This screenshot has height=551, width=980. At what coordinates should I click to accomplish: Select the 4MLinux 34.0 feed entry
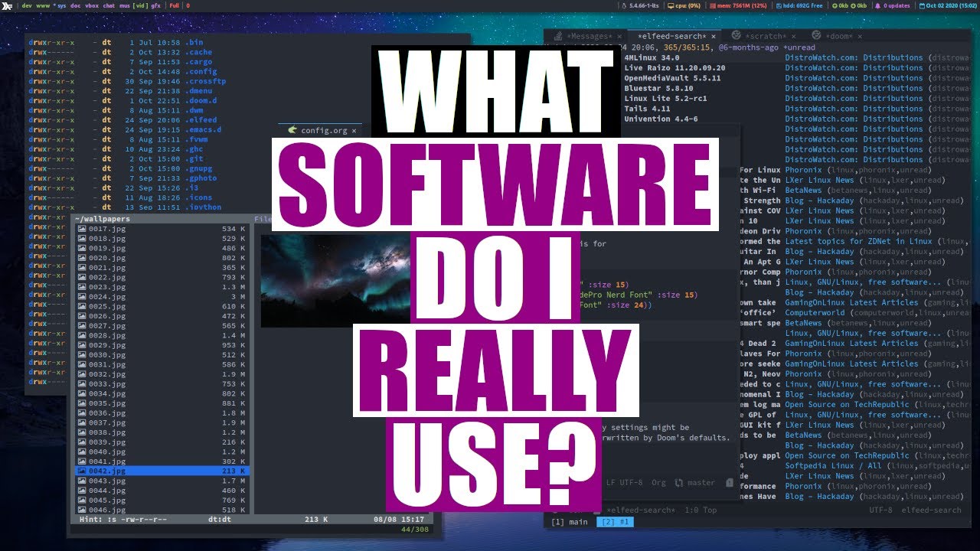[652, 57]
